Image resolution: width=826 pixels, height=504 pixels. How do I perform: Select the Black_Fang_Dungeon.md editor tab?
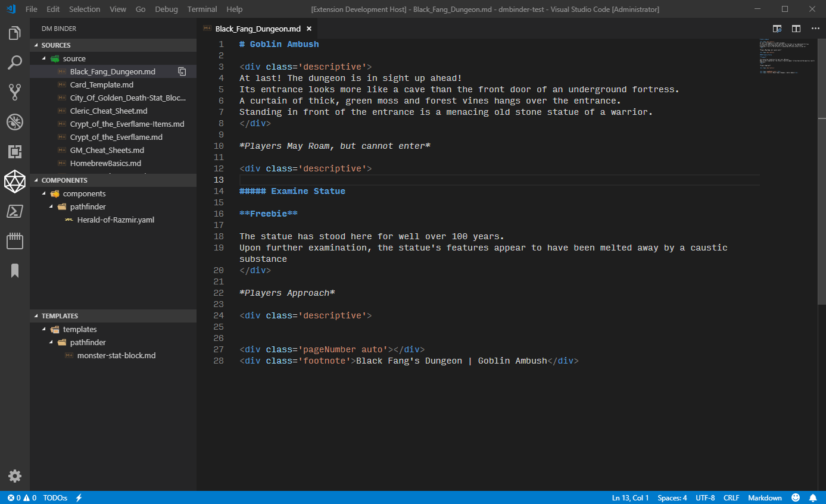[257, 29]
